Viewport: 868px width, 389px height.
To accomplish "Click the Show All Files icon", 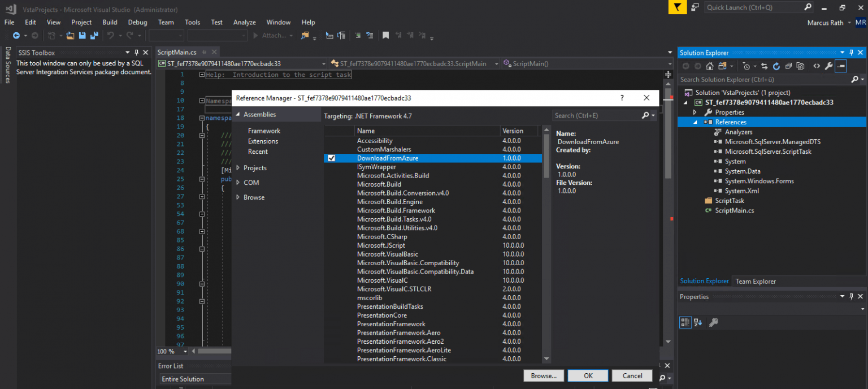I will pos(800,66).
